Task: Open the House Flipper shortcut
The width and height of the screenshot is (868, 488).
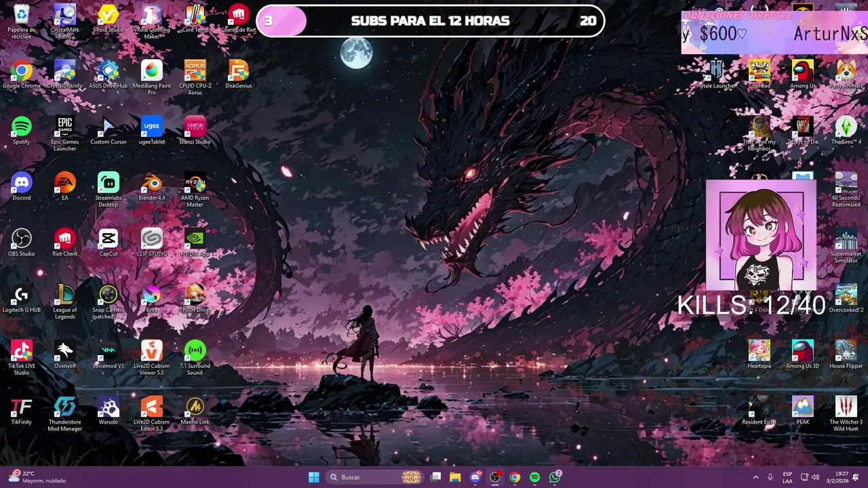Action: click(x=846, y=351)
